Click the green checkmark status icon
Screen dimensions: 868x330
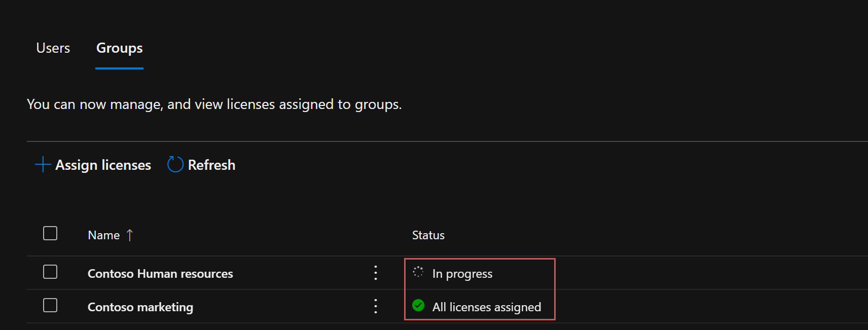(418, 306)
